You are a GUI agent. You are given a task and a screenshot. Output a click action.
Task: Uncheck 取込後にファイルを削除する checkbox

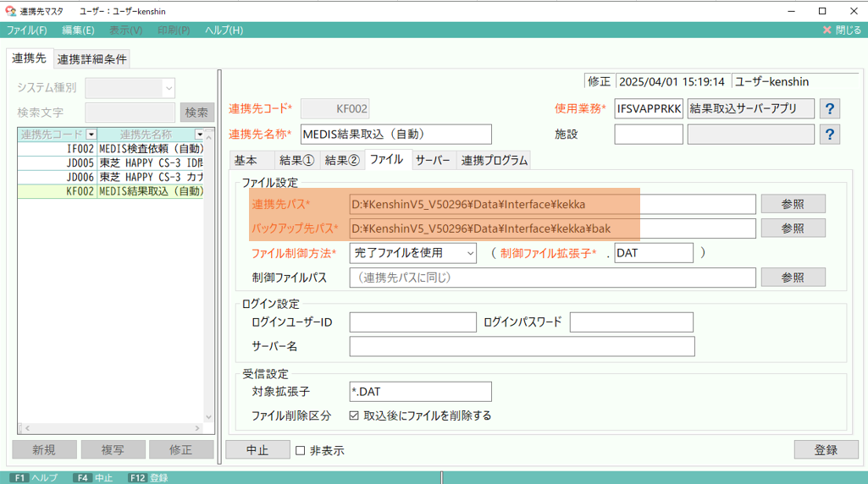click(354, 415)
